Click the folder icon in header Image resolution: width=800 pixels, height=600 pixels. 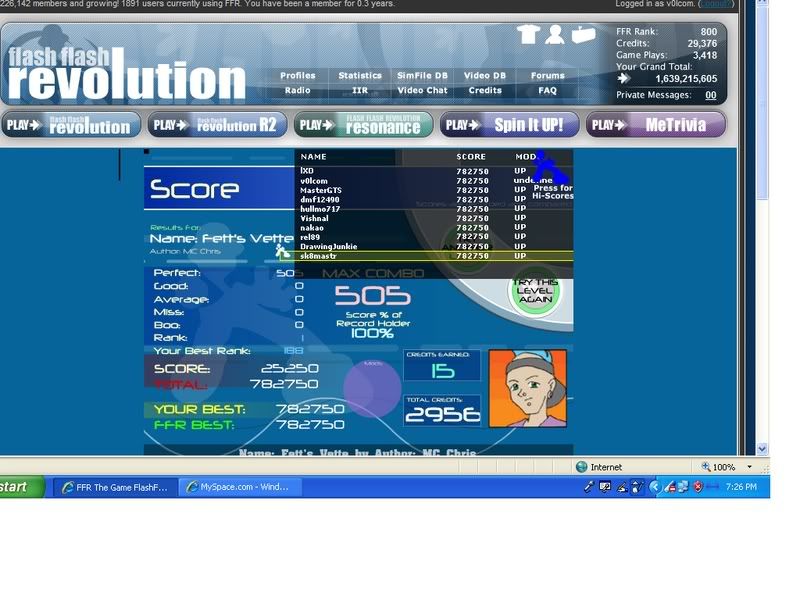(x=583, y=35)
